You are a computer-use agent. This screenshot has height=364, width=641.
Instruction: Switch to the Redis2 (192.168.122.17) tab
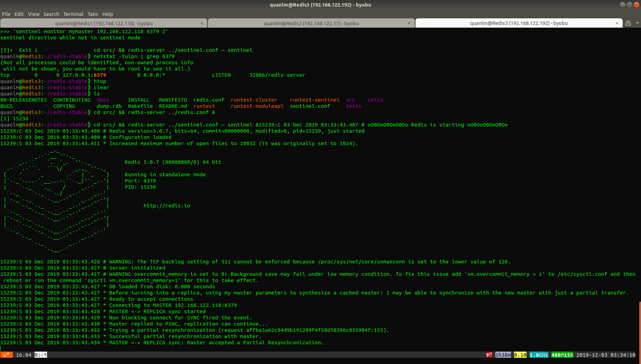311,23
